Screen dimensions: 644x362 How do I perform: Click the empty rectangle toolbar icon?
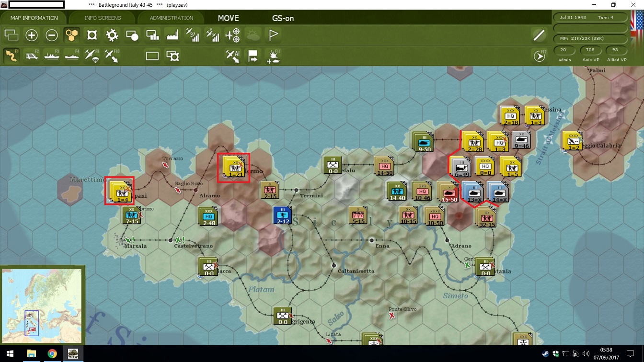click(152, 56)
